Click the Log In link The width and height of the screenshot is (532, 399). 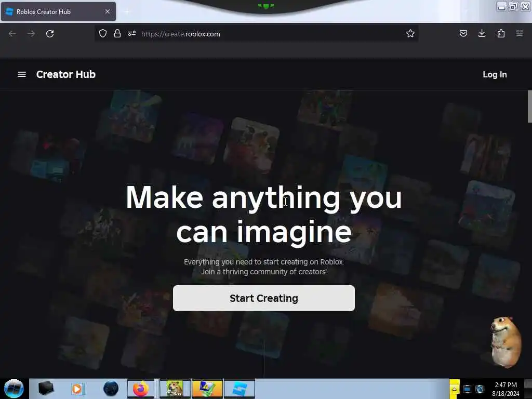pyautogui.click(x=495, y=75)
